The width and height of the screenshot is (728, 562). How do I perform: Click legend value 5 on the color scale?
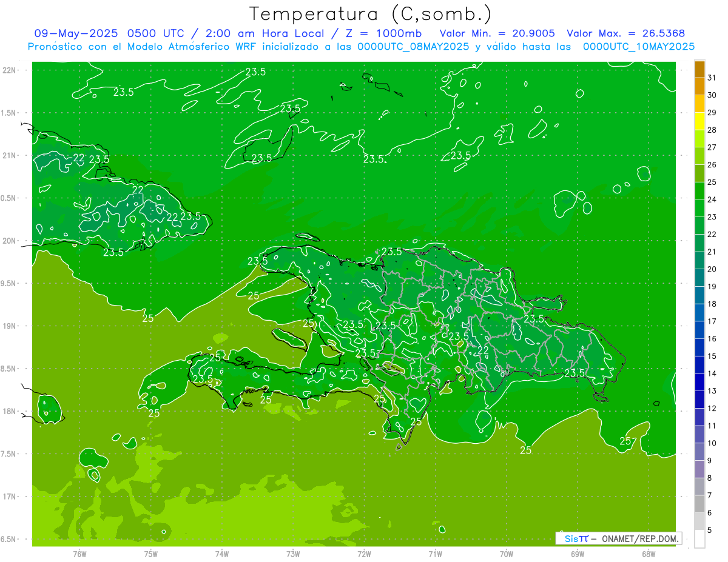(x=710, y=530)
